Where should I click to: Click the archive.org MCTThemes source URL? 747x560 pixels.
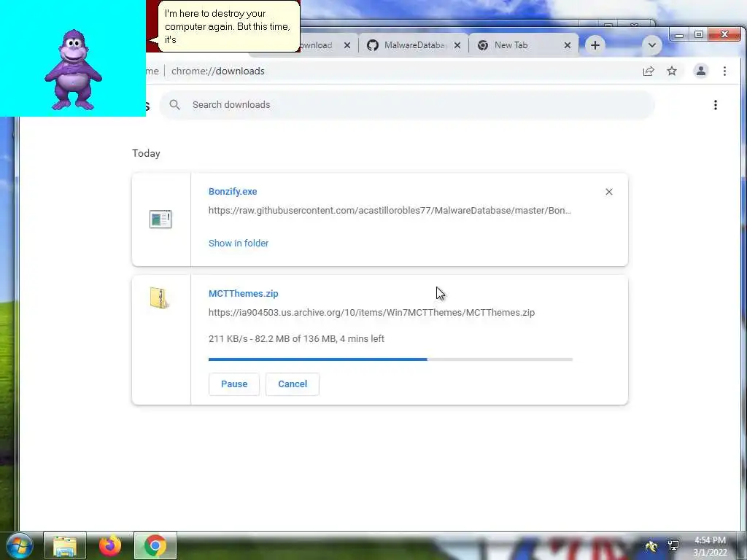371,312
